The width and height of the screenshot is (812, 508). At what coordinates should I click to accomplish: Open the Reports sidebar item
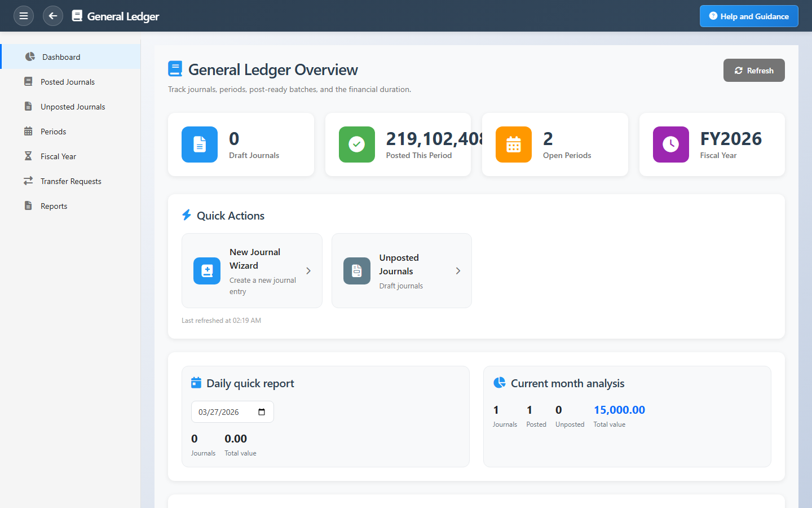click(54, 206)
